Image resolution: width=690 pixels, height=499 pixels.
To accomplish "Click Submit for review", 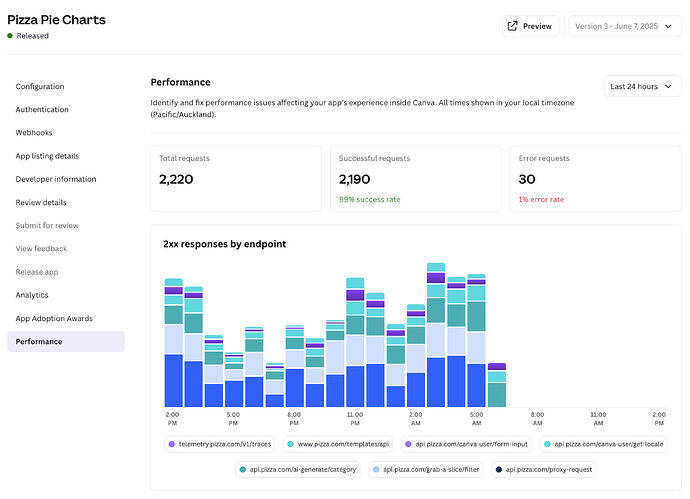I will pos(47,225).
